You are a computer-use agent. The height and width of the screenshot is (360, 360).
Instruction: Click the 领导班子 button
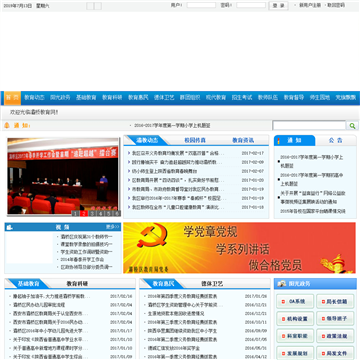pyautogui.click(x=335, y=319)
